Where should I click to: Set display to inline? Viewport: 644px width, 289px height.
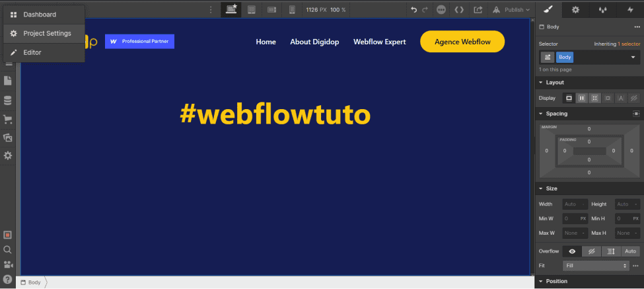pos(621,98)
